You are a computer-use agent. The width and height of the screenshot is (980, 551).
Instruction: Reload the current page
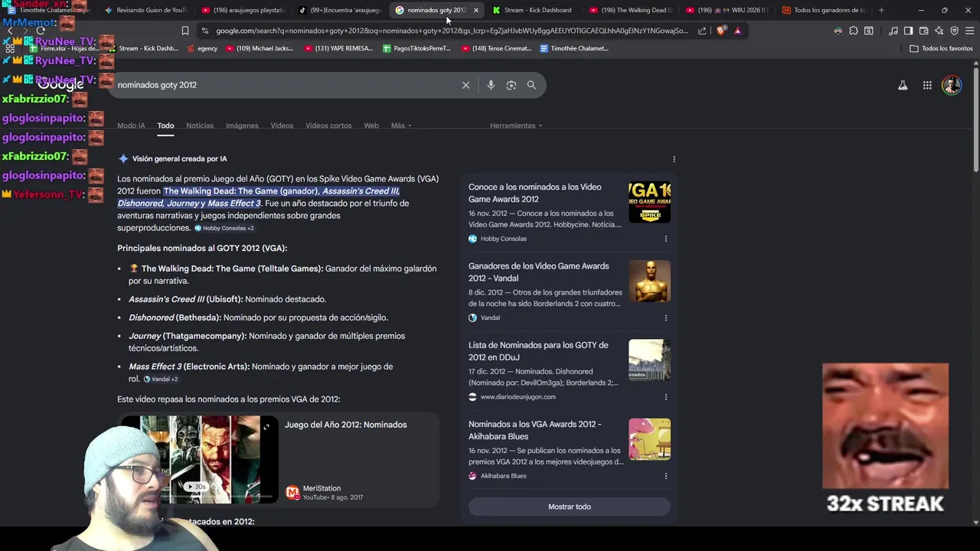point(41,31)
